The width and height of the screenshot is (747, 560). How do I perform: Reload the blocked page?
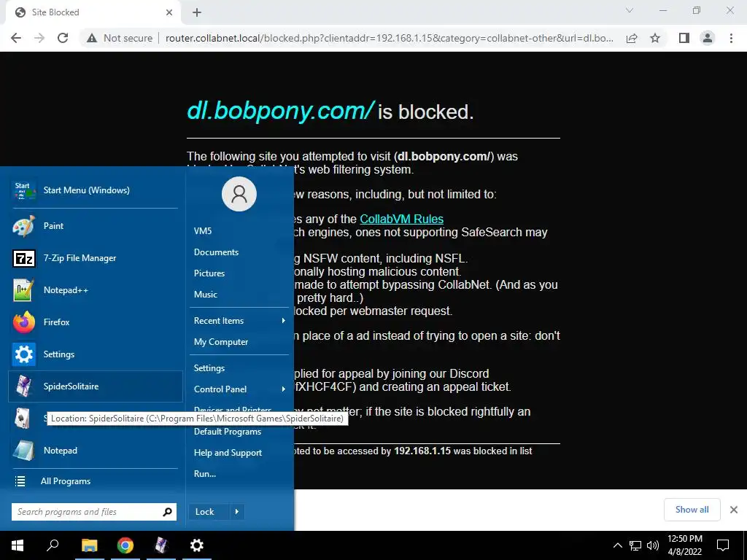(x=63, y=38)
